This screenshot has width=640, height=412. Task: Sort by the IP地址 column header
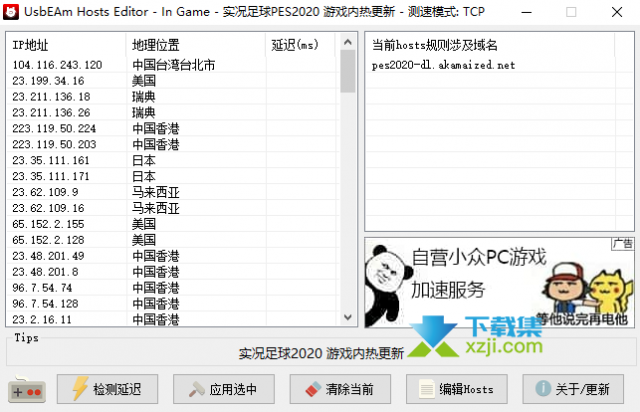(x=67, y=45)
